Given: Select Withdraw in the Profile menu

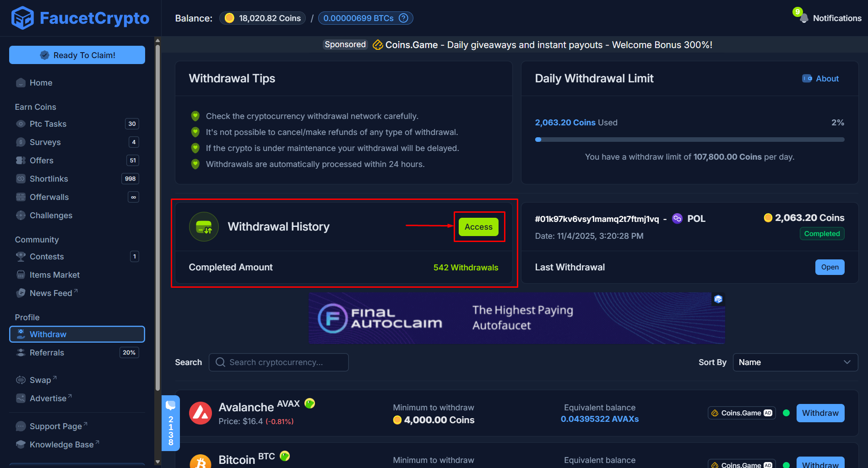Looking at the screenshot, I should tap(48, 334).
